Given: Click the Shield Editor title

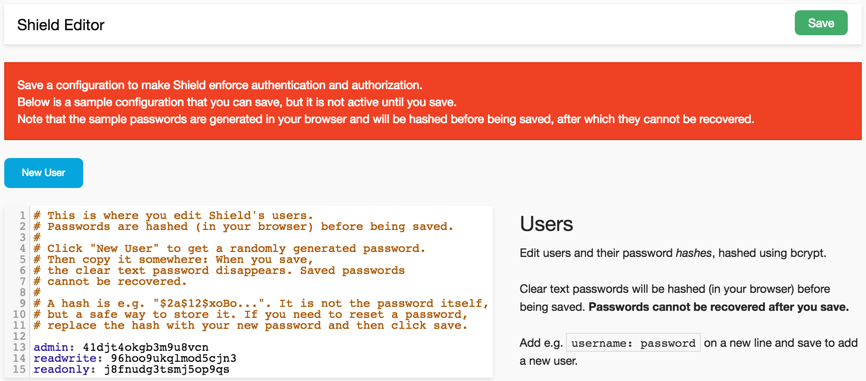Looking at the screenshot, I should pos(61,25).
